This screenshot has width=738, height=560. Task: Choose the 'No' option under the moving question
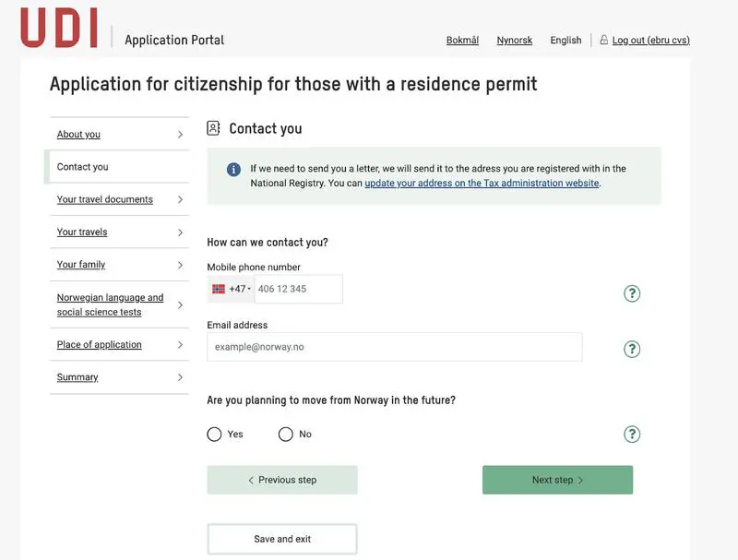(x=286, y=434)
